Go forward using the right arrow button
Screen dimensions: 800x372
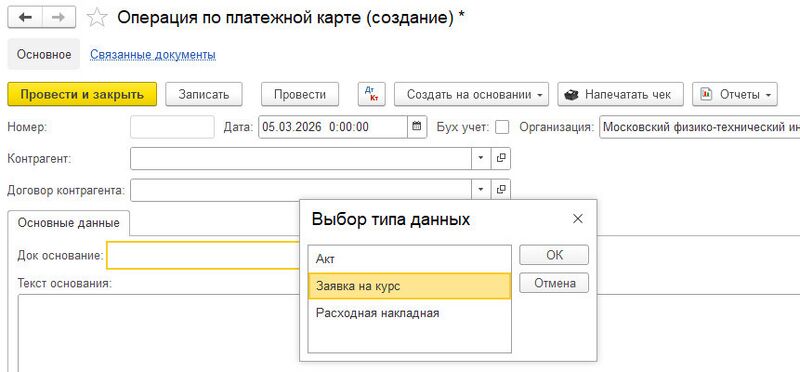[59, 17]
